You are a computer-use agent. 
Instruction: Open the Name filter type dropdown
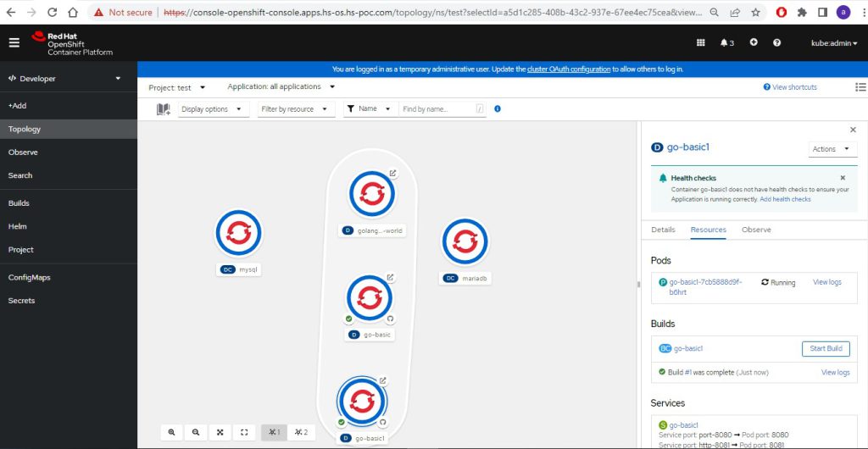point(370,109)
